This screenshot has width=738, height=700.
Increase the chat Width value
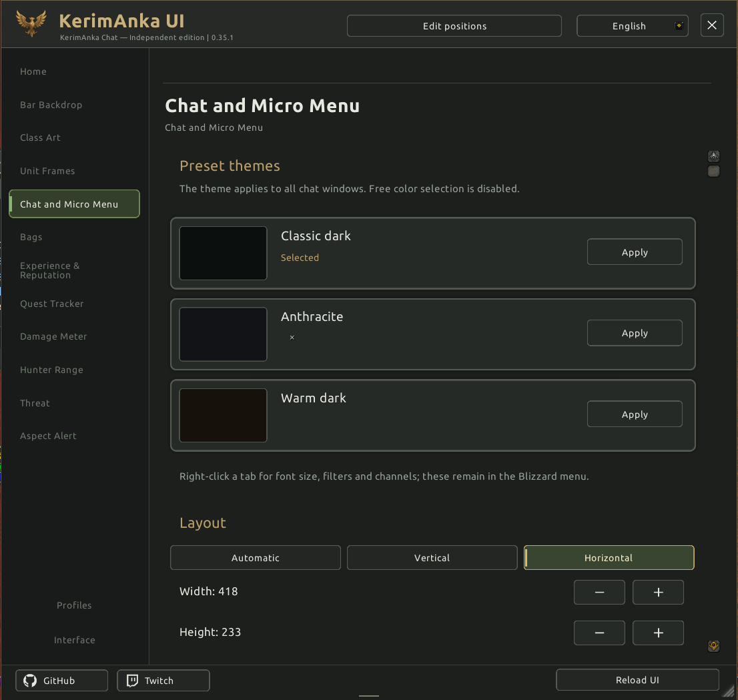(x=658, y=592)
